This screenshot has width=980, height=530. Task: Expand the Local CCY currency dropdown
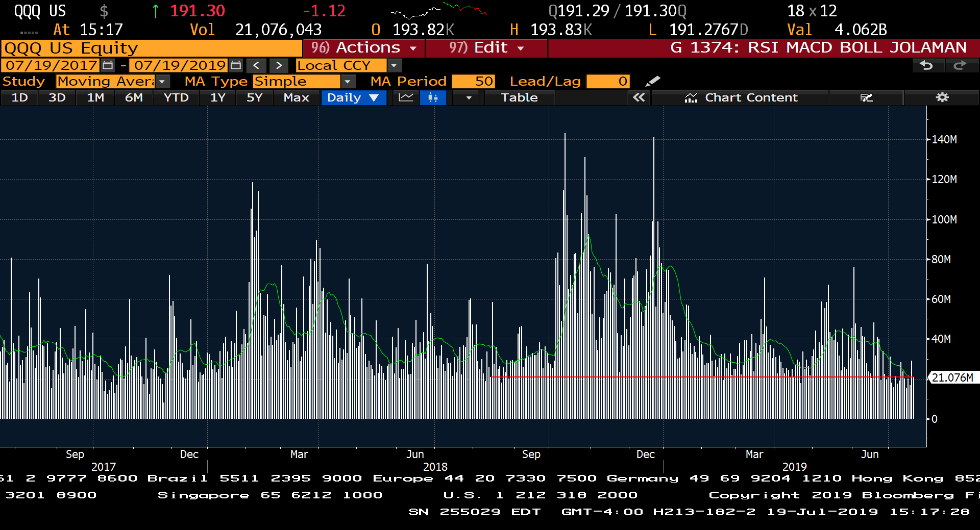(394, 65)
